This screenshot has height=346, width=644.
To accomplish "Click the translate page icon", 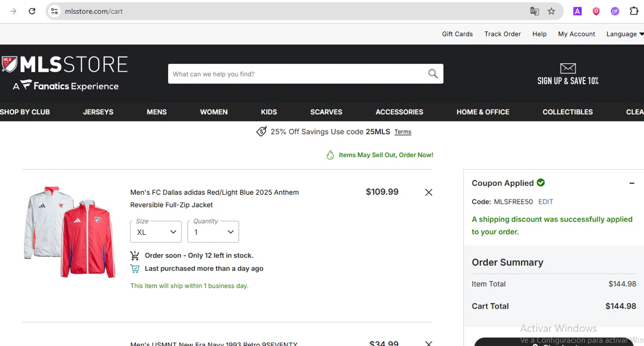I will [535, 11].
